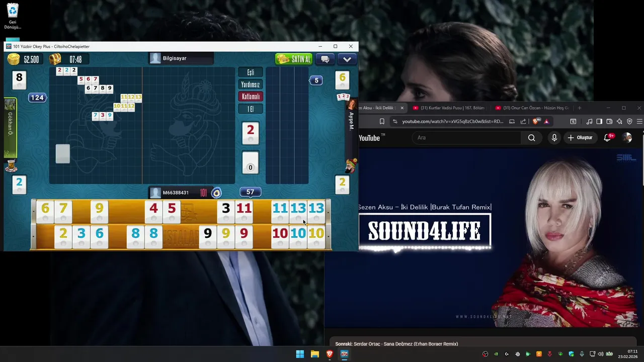Image resolution: width=644 pixels, height=362 pixels.
Task: Click the 57 tile count badge
Action: pos(250,192)
